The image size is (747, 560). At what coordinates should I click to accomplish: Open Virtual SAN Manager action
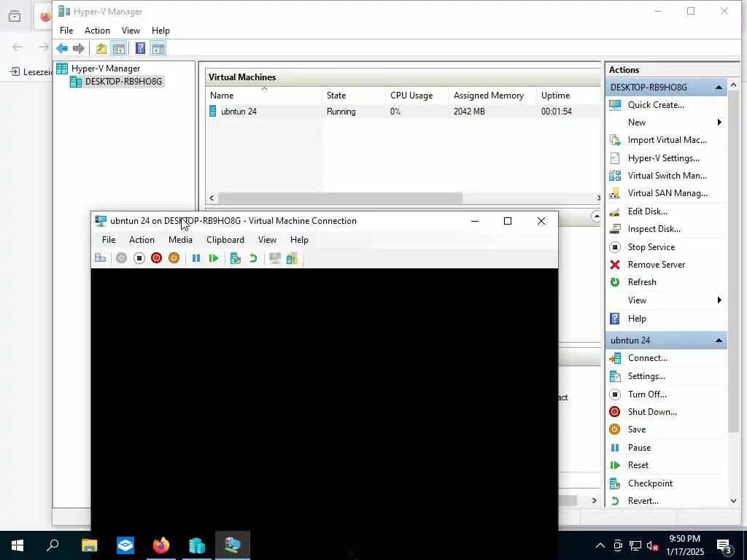click(667, 193)
